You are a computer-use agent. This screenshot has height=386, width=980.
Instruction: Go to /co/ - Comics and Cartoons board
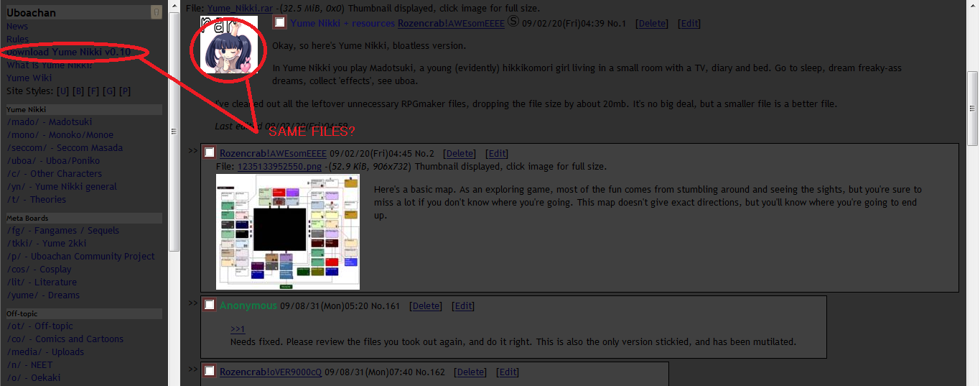(x=65, y=339)
